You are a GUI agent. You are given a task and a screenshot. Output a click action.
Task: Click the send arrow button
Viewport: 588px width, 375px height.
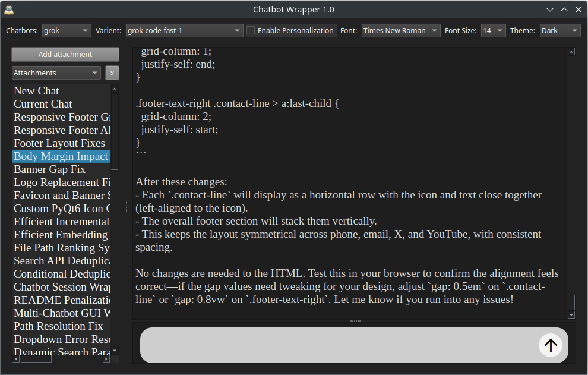[551, 345]
